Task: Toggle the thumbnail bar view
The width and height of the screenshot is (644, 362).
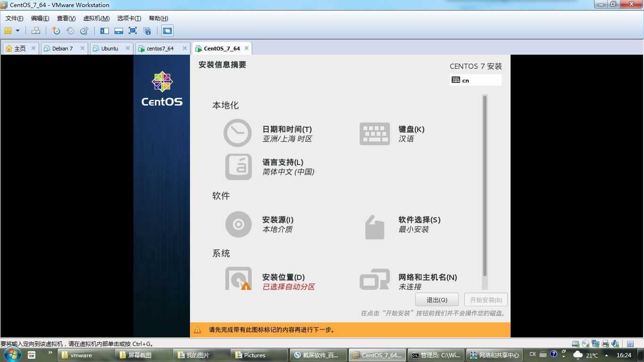Action: click(119, 31)
